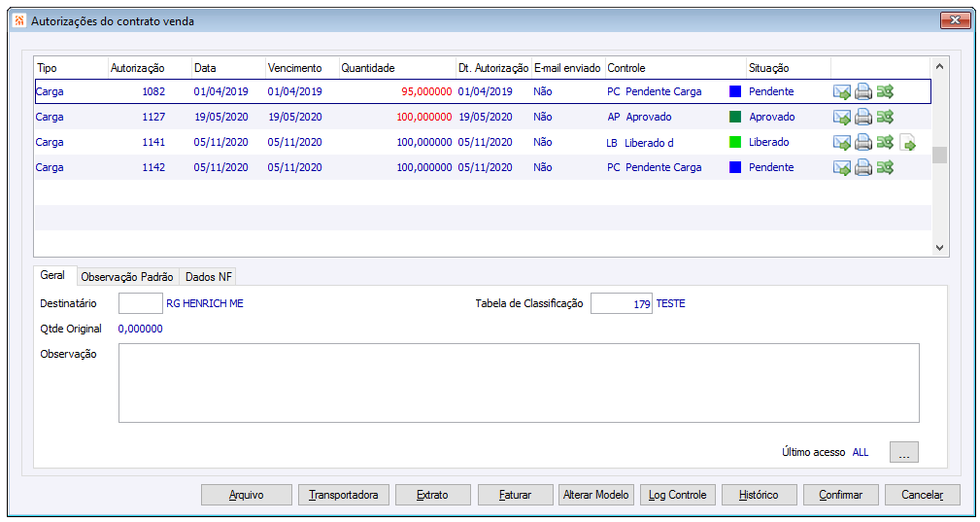Click the Faturar button
980x522 pixels.
tap(516, 495)
